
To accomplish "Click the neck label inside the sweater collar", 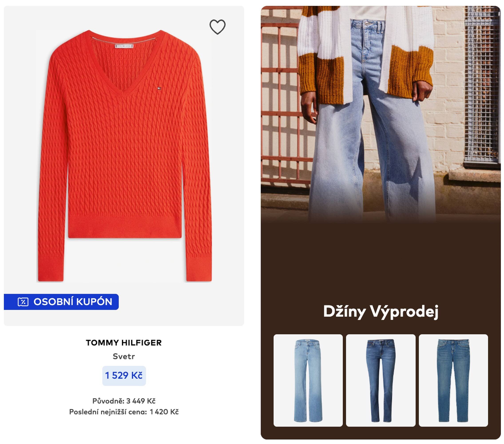I will click(125, 46).
